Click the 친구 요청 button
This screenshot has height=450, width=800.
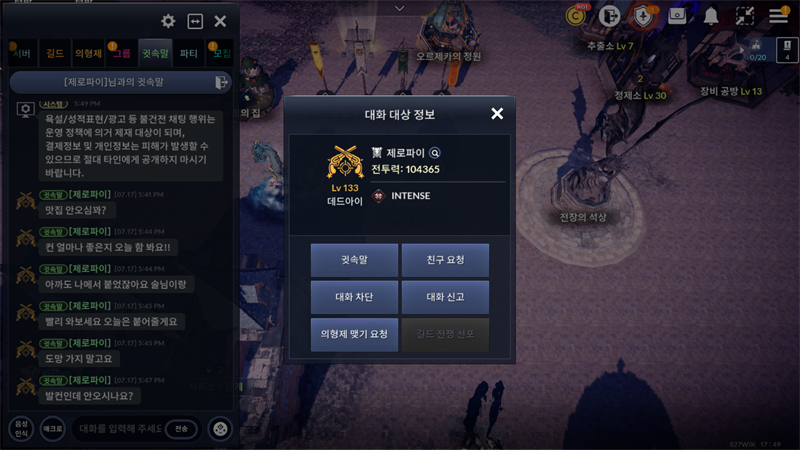tap(445, 260)
